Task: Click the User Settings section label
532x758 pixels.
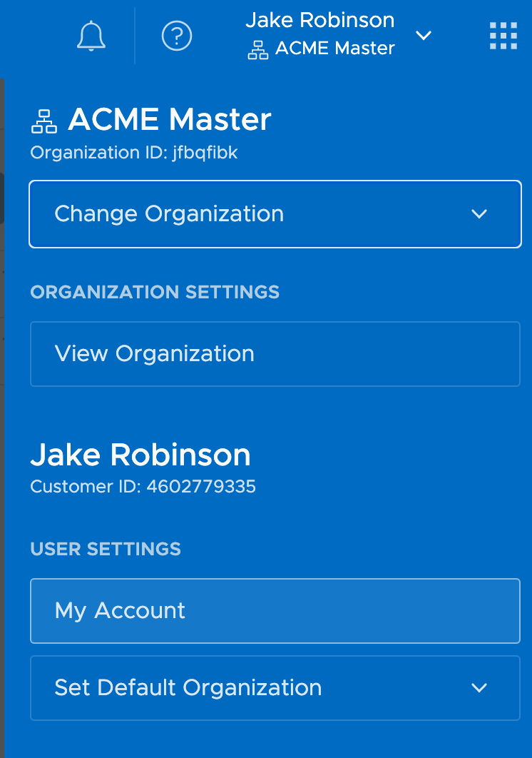Action: [x=106, y=549]
